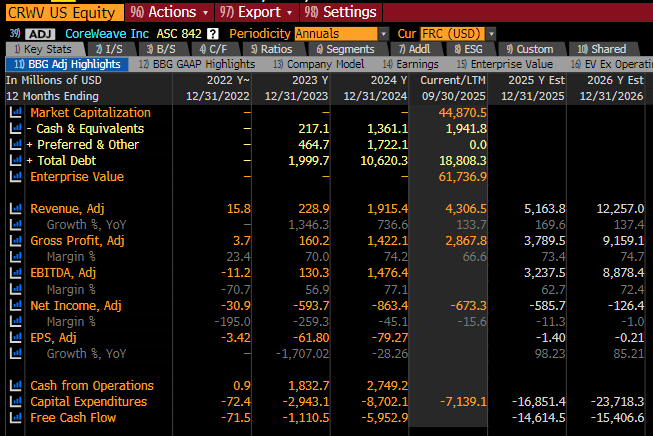Toggle the ADJ adjustment button
The height and width of the screenshot is (436, 653).
40,34
